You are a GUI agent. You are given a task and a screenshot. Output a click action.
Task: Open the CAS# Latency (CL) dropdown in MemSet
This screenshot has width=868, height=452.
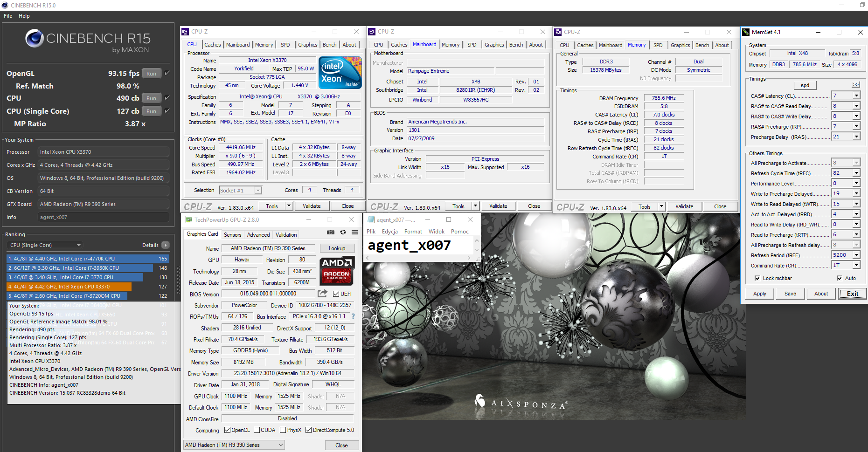856,96
